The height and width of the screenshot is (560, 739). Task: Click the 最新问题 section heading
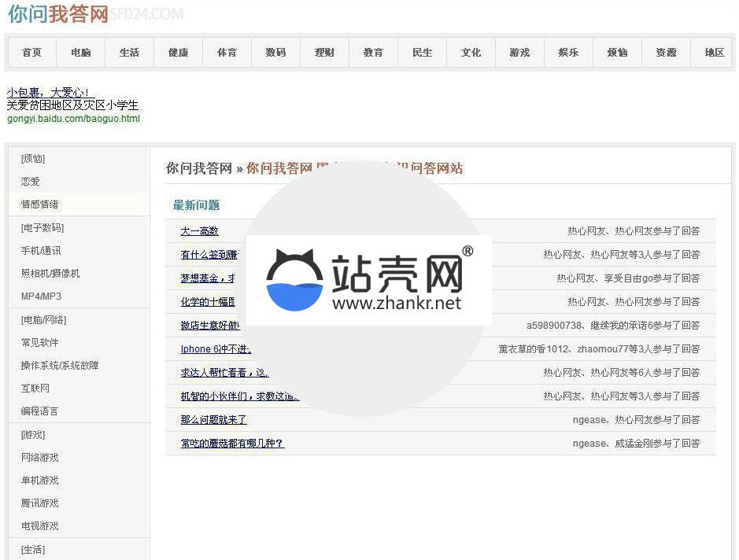(x=196, y=204)
